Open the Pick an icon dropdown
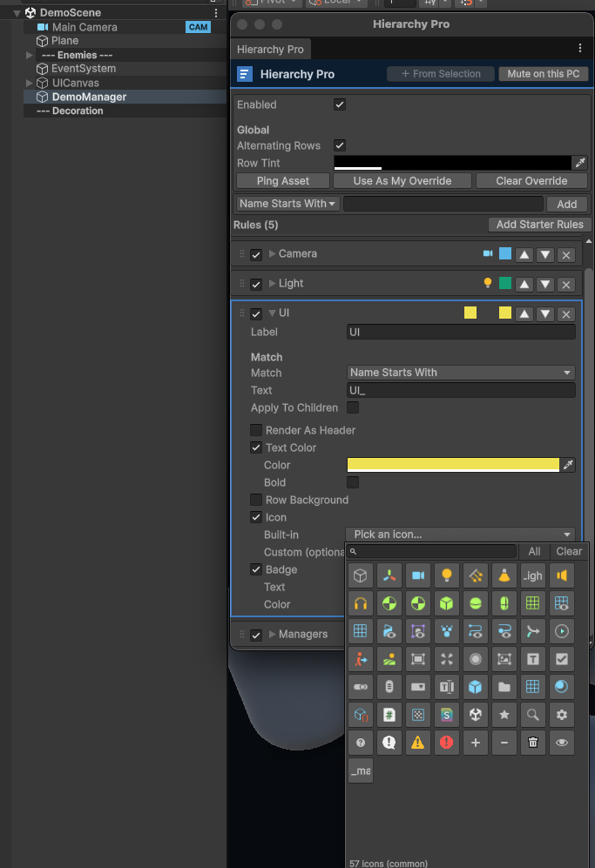595x868 pixels. pyautogui.click(x=461, y=535)
